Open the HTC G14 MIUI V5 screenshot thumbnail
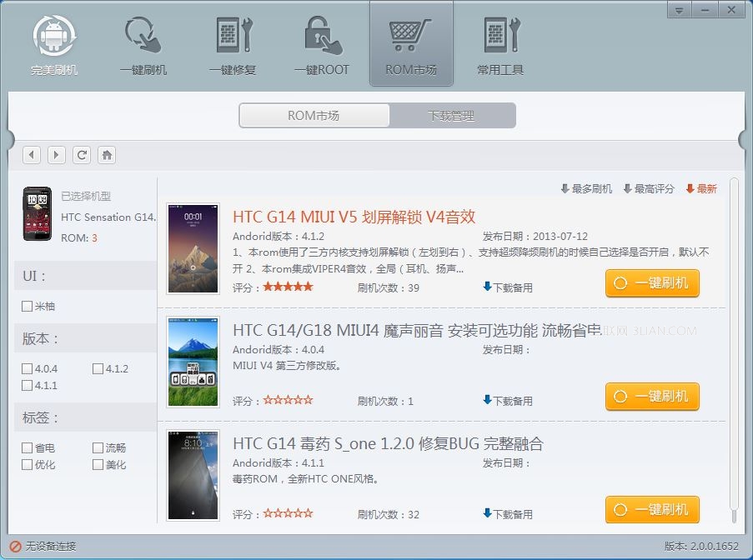Screen dimensions: 753x560 (193, 248)
